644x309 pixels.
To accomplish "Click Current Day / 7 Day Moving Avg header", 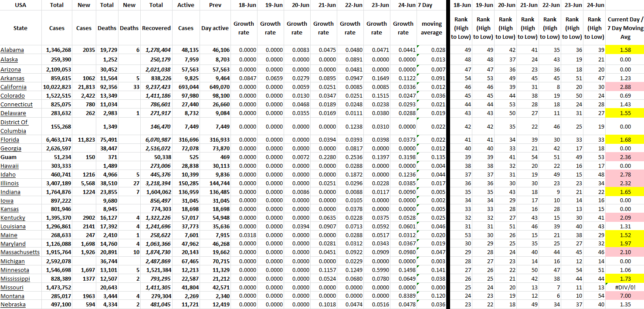I will pos(624,28).
